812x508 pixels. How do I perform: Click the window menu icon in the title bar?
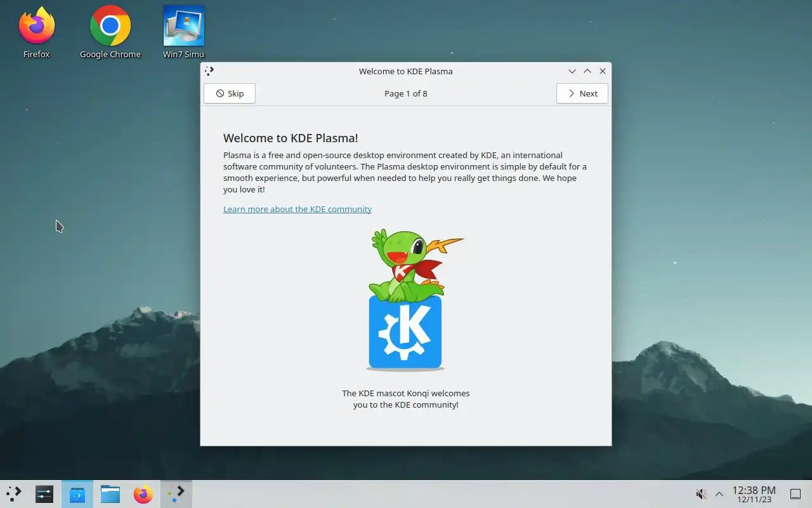209,71
